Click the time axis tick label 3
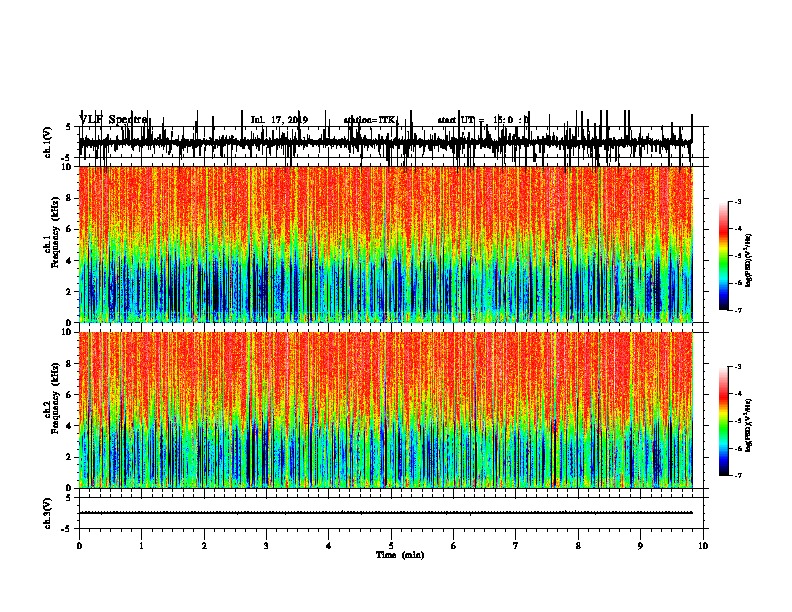Screen dimensions: 792x612 tap(266, 546)
